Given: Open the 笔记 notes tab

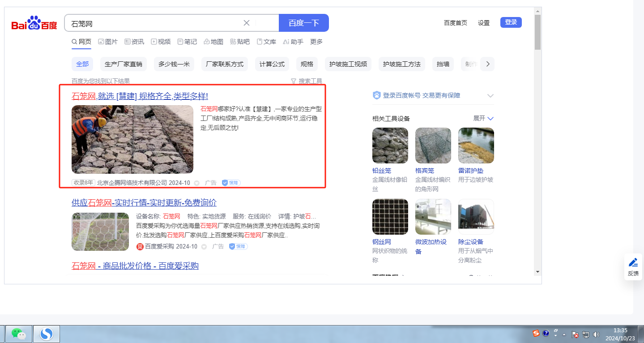Looking at the screenshot, I should [x=187, y=42].
